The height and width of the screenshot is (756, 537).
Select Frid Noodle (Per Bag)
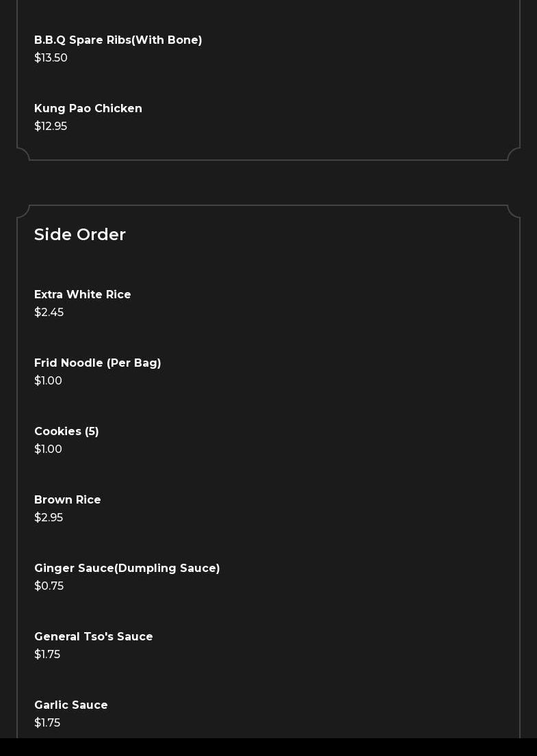coord(98,363)
